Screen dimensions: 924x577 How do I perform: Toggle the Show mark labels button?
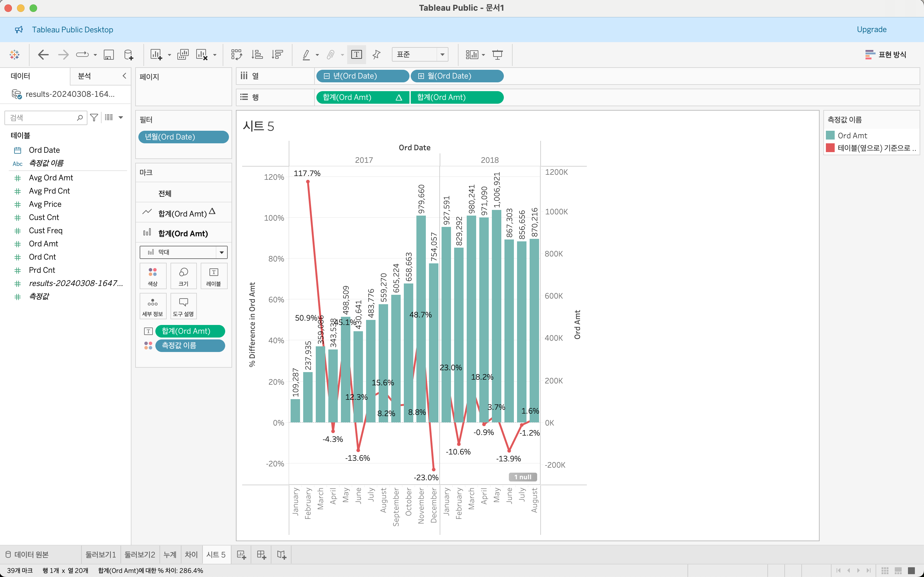point(356,55)
